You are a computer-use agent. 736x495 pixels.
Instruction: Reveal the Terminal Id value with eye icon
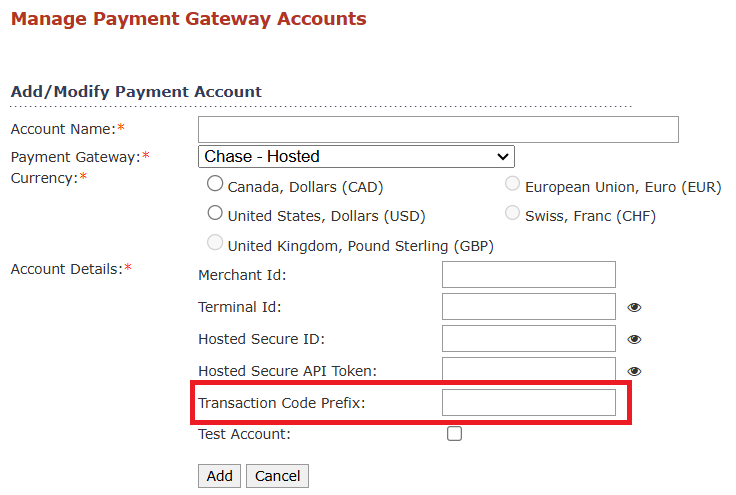click(634, 307)
